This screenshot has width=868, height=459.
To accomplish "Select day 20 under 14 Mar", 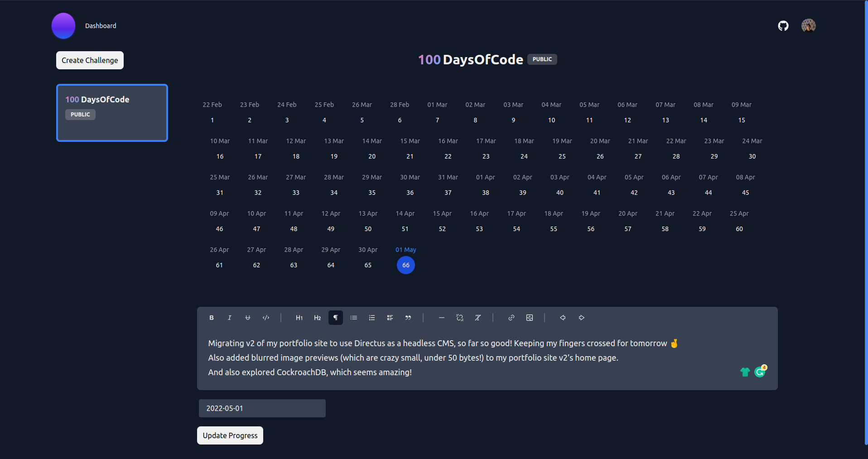I will pos(372,156).
